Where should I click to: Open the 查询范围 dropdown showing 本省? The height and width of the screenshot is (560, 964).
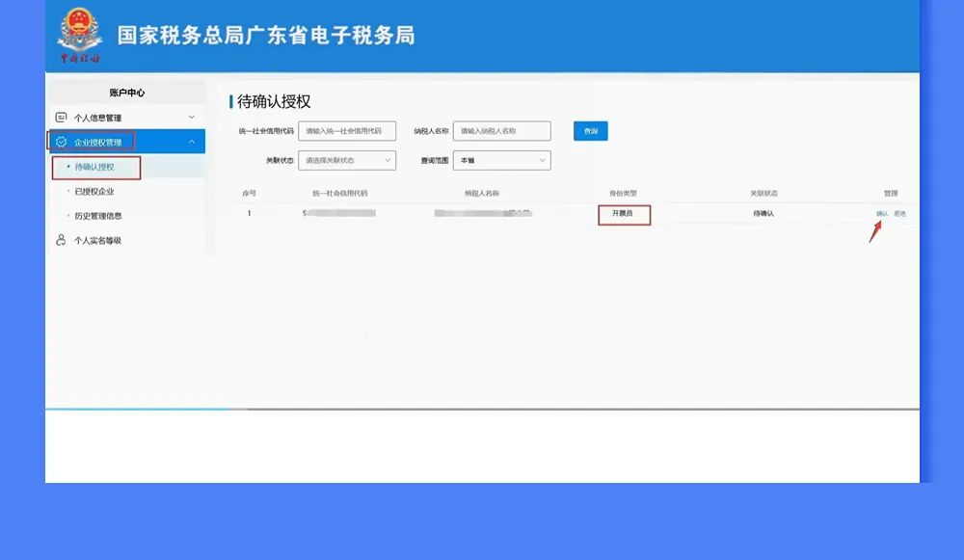pyautogui.click(x=501, y=160)
